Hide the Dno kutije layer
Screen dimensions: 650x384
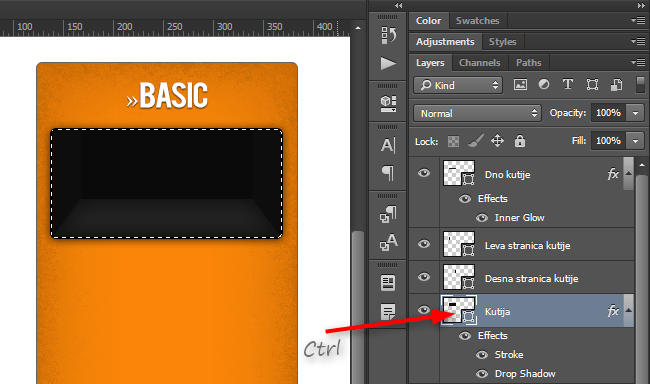(424, 173)
